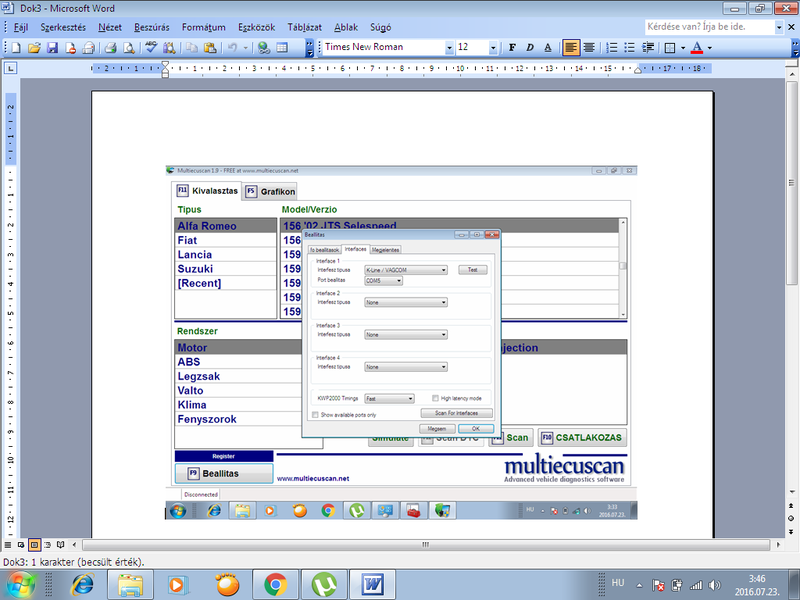
Task: Open Internet Explorer from the taskbar
Action: pos(83,585)
